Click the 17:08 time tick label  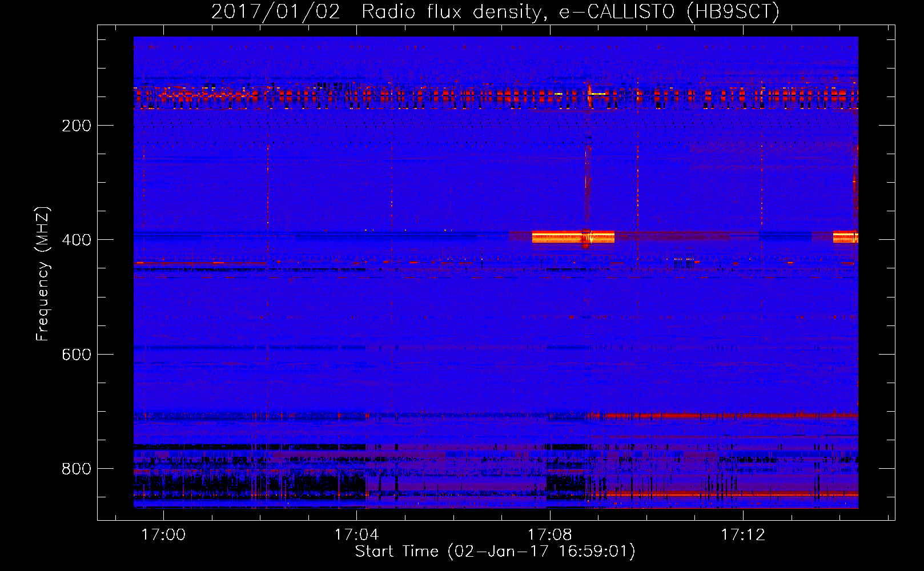coord(549,535)
